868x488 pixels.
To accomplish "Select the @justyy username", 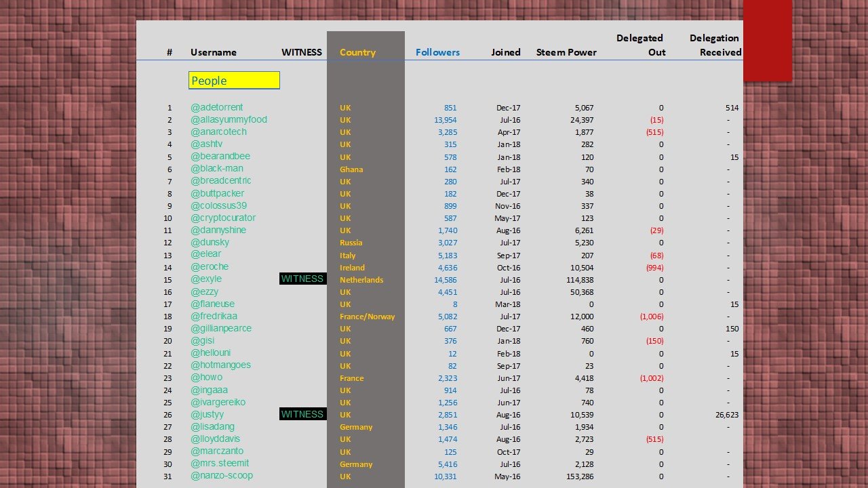I will [207, 414].
